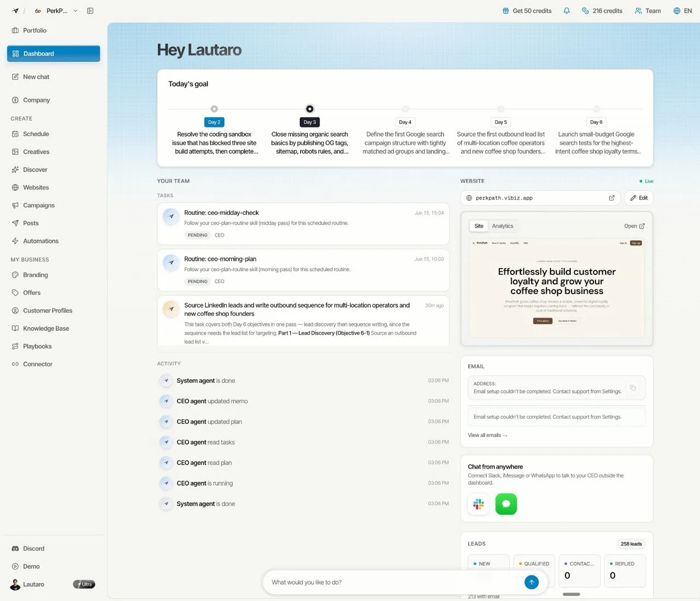This screenshot has width=700, height=601.
Task: Click Lautaro's profile avatar
Action: click(x=15, y=585)
